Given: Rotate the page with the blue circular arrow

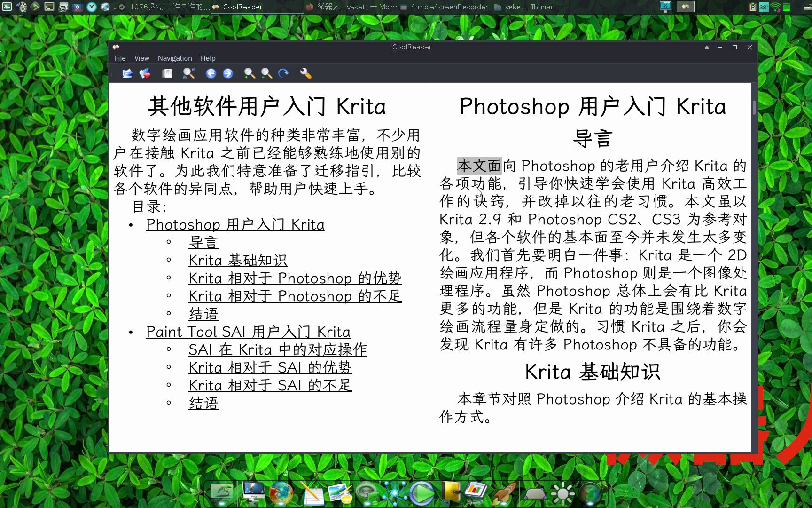Looking at the screenshot, I should [x=283, y=73].
